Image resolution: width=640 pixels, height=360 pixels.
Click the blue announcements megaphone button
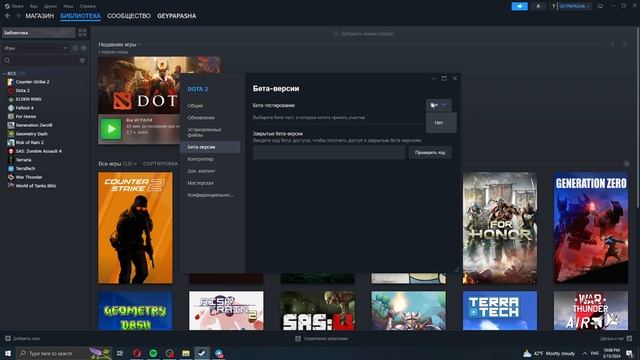coord(520,6)
